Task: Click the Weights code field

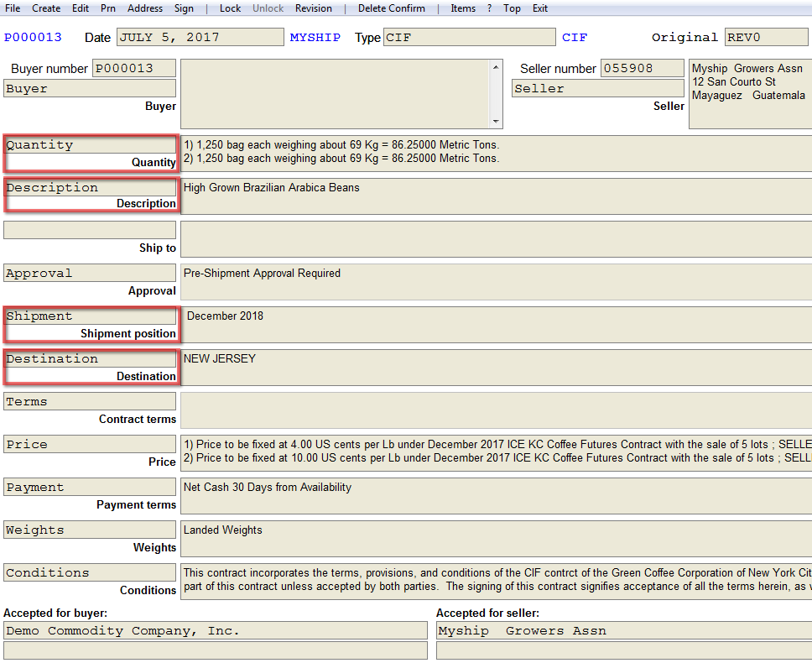Action: 90,530
